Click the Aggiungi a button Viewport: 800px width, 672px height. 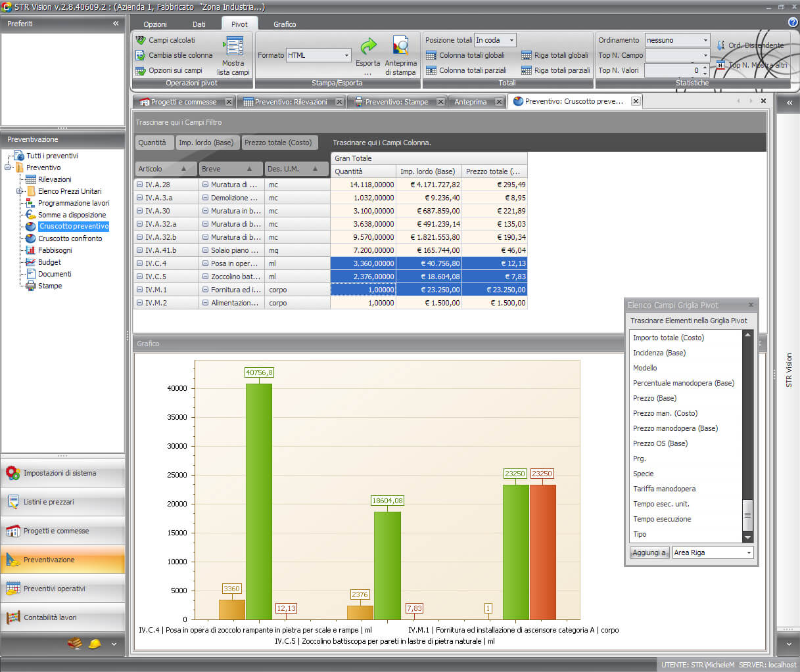click(x=649, y=552)
